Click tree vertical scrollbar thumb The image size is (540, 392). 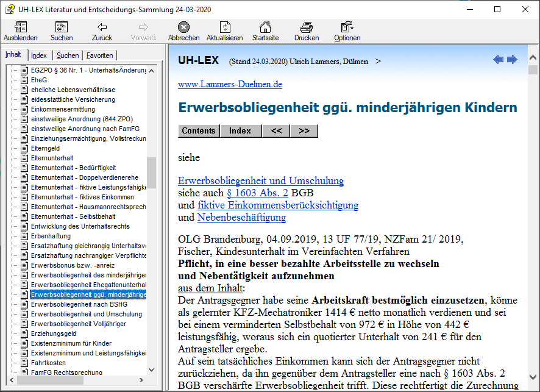click(152, 173)
